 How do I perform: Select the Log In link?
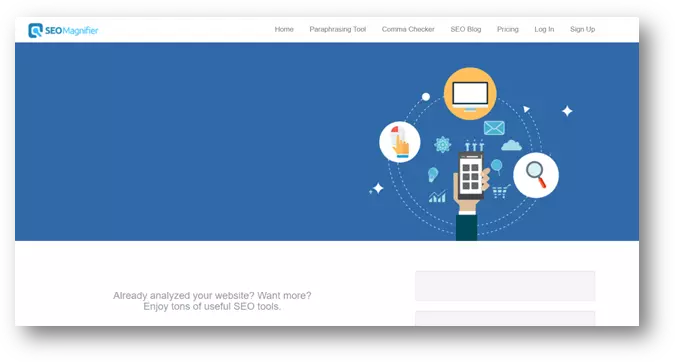point(544,29)
